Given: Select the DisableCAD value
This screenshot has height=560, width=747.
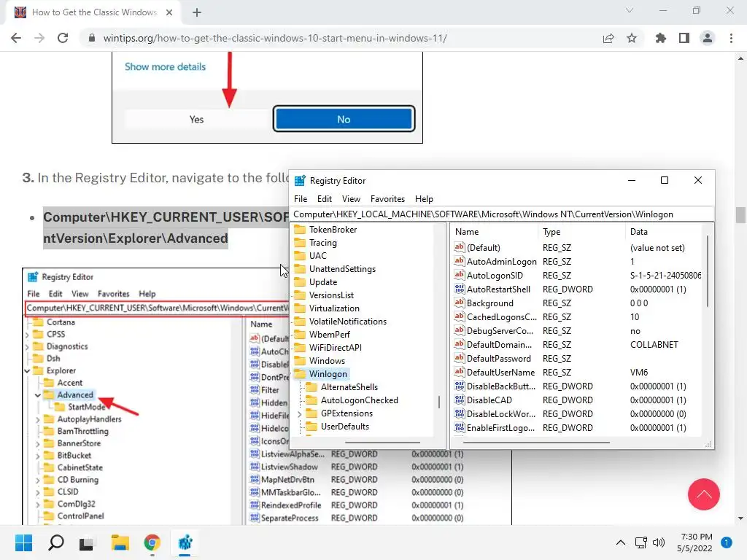Looking at the screenshot, I should pos(489,400).
